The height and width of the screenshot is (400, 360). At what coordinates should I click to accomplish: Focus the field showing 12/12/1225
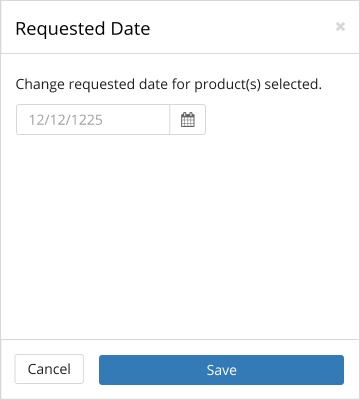tap(93, 120)
